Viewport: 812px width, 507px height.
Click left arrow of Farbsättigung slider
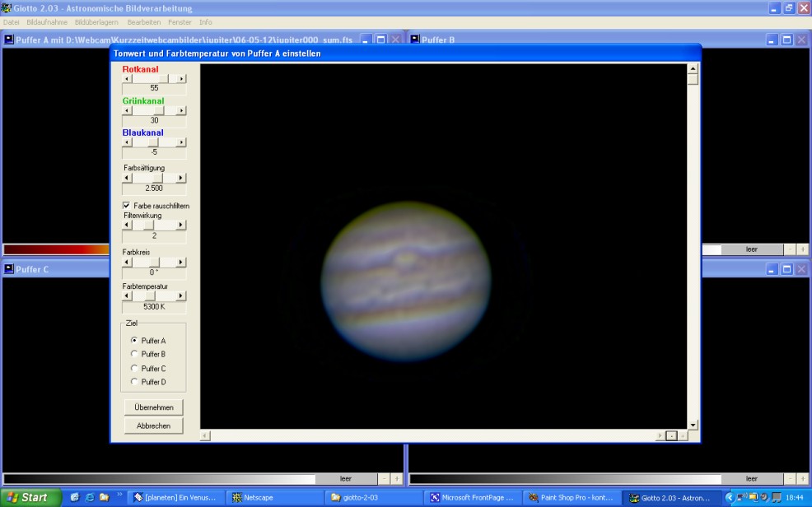pyautogui.click(x=127, y=178)
